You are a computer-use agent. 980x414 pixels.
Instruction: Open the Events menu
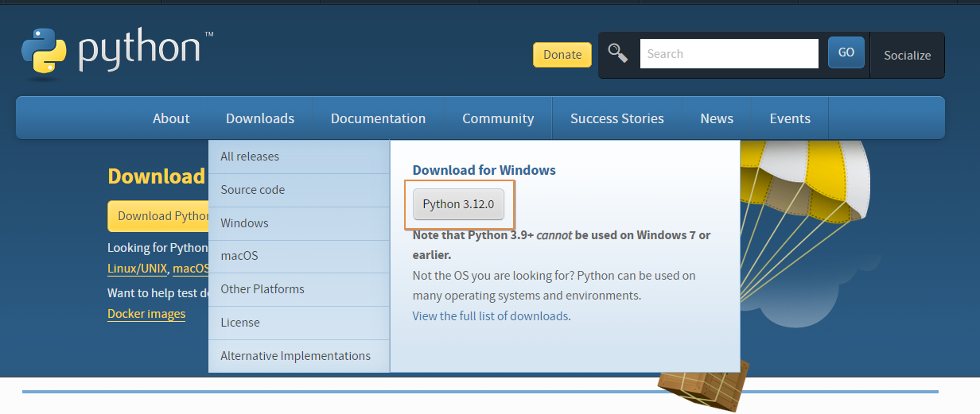point(790,118)
